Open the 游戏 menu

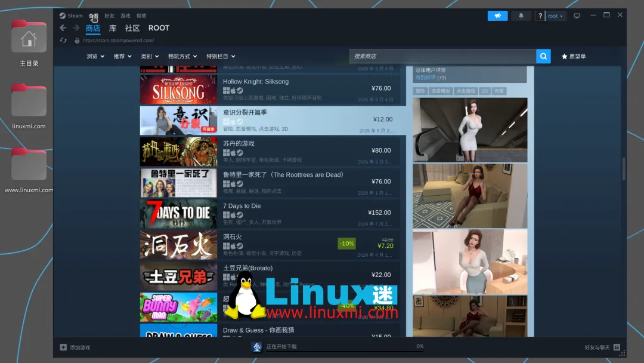click(125, 16)
